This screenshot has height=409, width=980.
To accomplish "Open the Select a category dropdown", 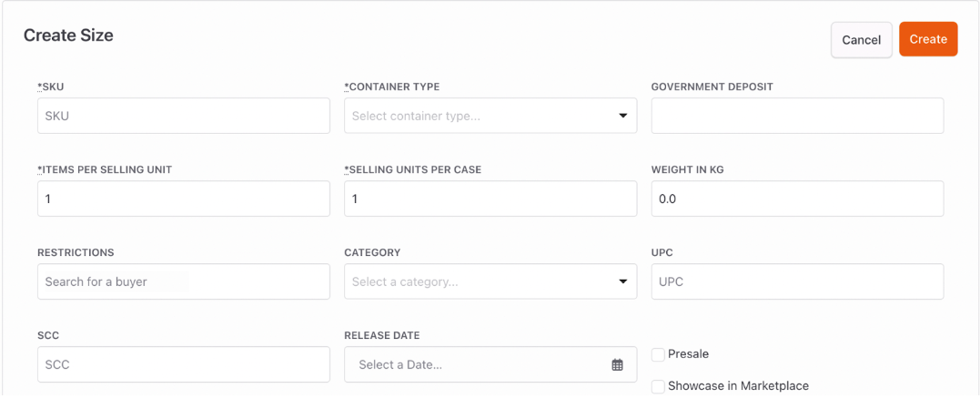I will 490,281.
